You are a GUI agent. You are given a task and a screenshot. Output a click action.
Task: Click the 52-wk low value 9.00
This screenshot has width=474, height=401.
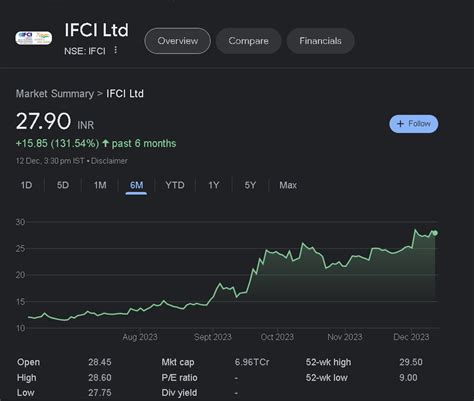[x=408, y=378]
